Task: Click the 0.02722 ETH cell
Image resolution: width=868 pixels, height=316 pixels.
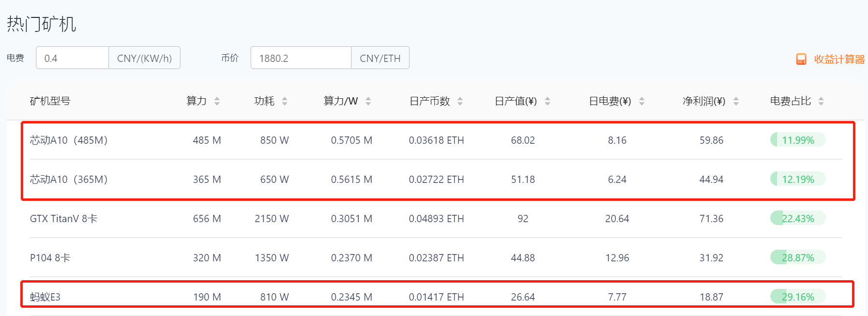Action: [436, 179]
